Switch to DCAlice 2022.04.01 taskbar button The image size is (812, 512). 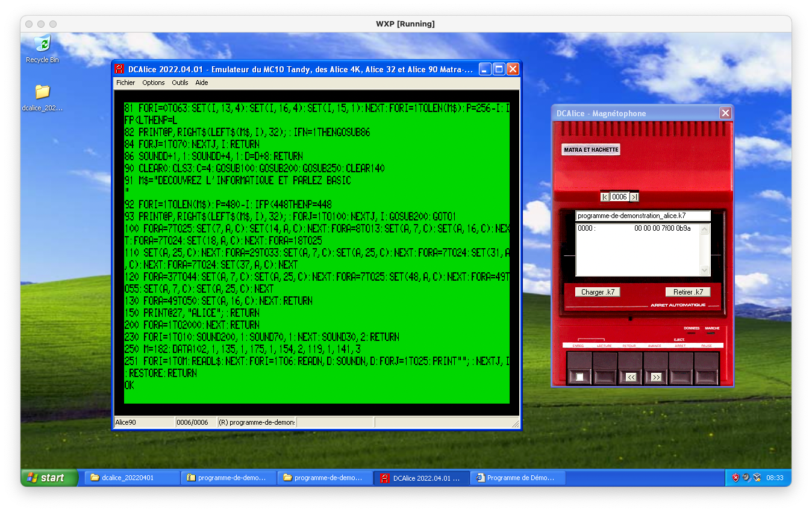click(x=421, y=478)
